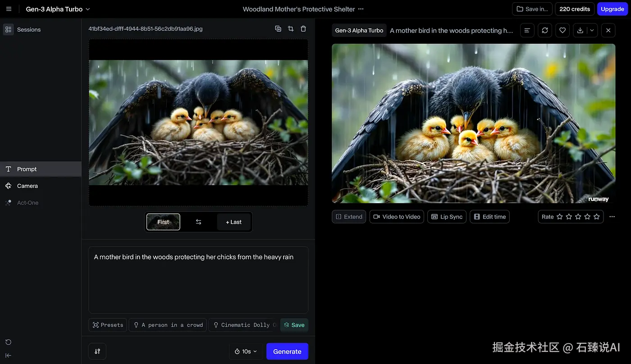Choose the 'A person in a crowd' suggestion
This screenshot has height=364, width=631.
(x=168, y=325)
